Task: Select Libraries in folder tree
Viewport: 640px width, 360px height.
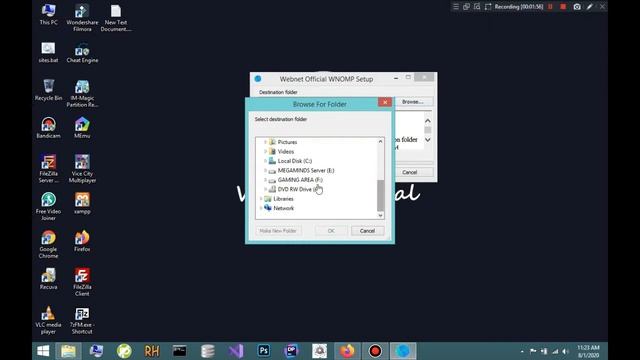Action: click(283, 199)
